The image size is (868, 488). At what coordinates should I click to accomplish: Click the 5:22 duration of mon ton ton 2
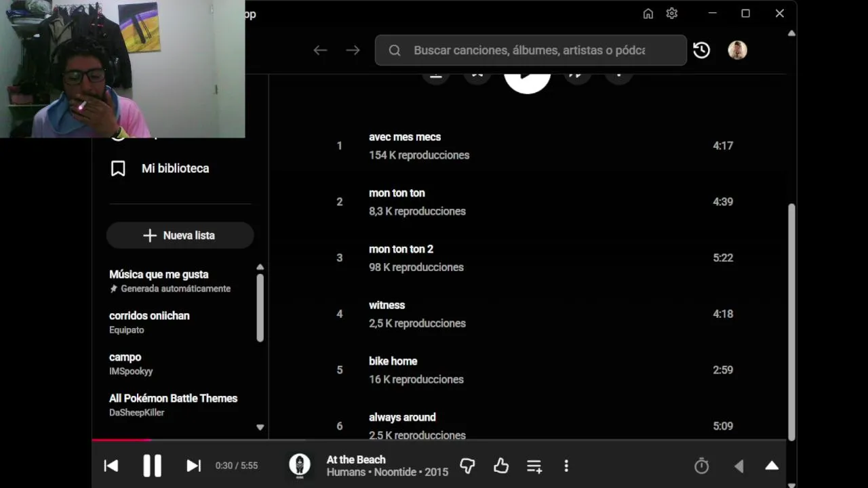tap(723, 258)
